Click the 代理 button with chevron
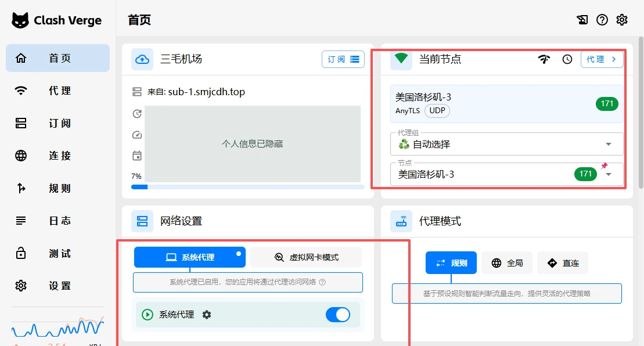Viewport: 644px width, 346px height. (602, 59)
